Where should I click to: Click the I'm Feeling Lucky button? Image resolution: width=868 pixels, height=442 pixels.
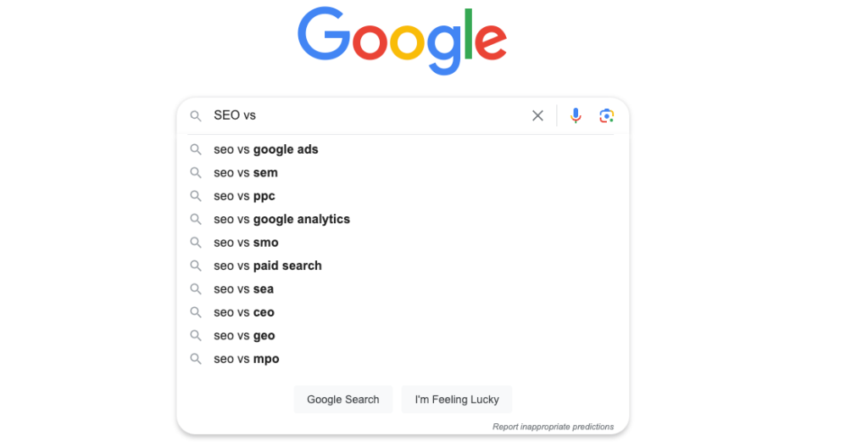coord(457,400)
